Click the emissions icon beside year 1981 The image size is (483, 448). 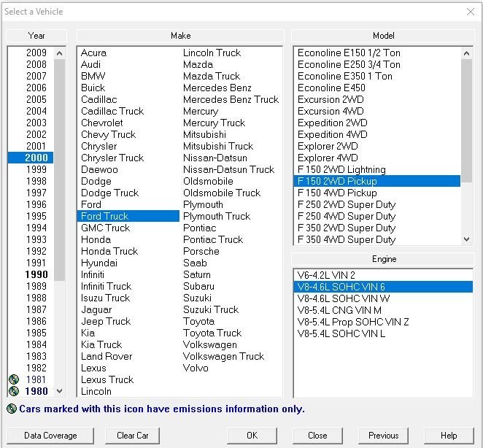click(x=13, y=379)
